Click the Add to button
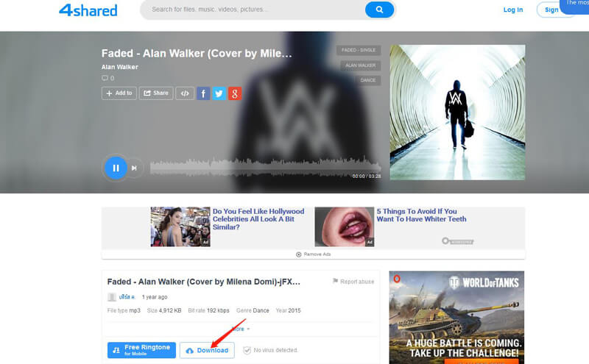This screenshot has width=589, height=364. (x=119, y=93)
